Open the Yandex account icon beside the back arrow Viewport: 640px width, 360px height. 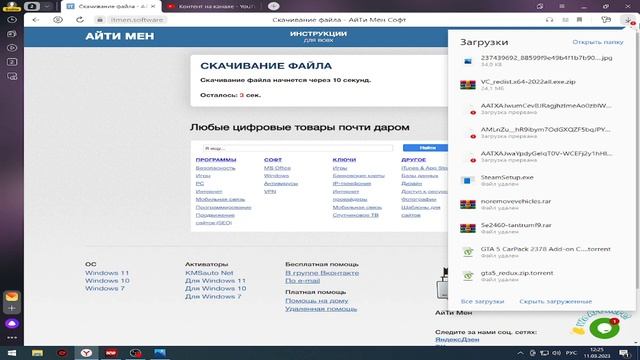[58, 20]
